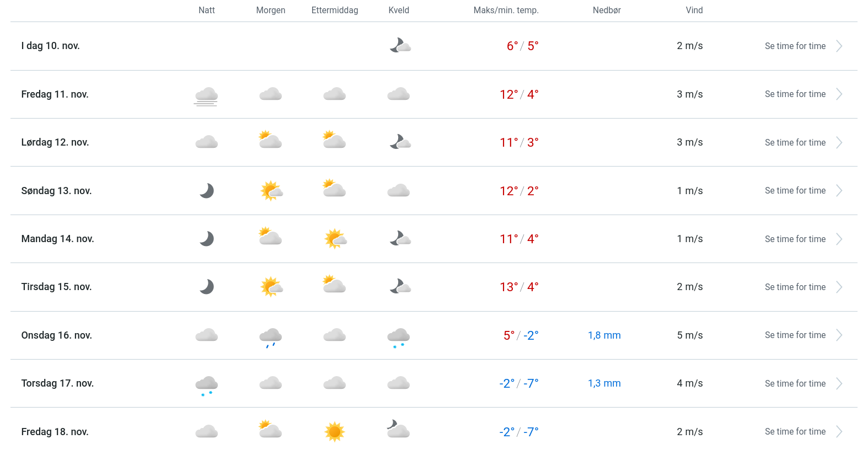The height and width of the screenshot is (455, 868).
Task: Expand the chevron arrow for Fredag 18. nov.
Action: coord(839,432)
